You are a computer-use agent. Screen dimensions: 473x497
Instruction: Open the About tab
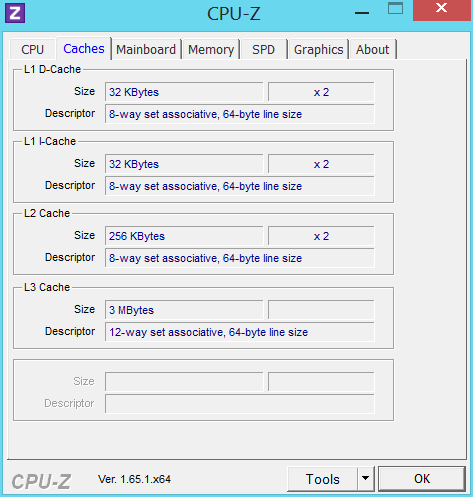click(x=372, y=49)
